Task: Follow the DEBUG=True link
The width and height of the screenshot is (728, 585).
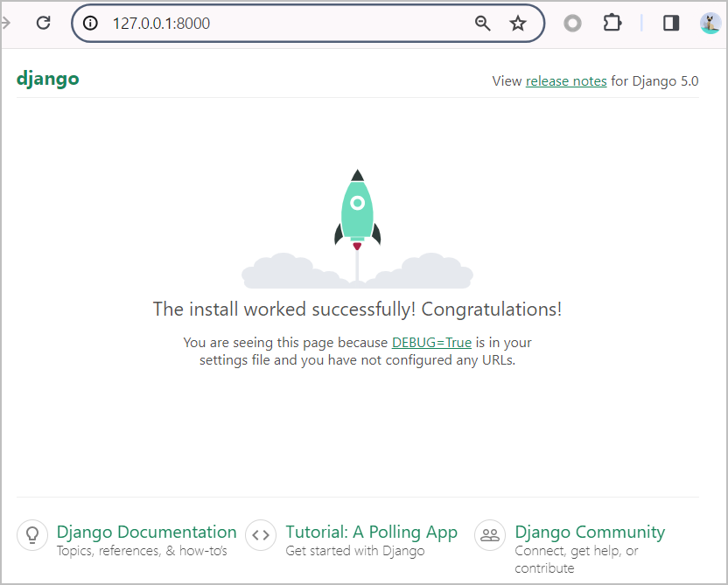Action: click(x=431, y=343)
